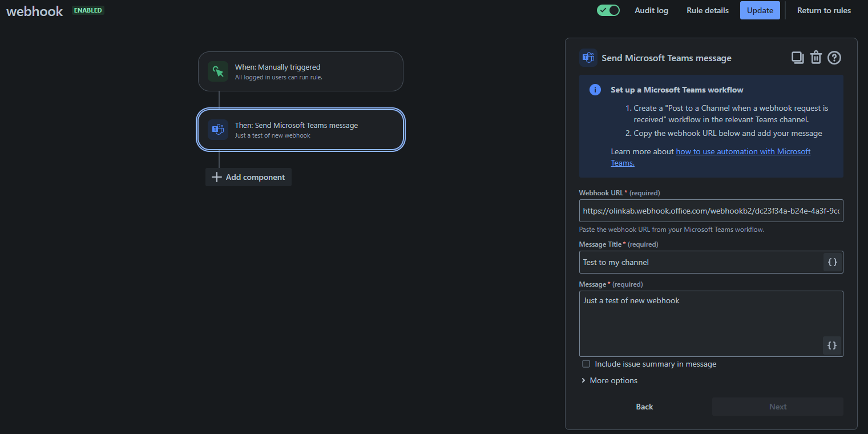Screen dimensions: 868x434
Task: Open Rule details
Action: [708, 10]
